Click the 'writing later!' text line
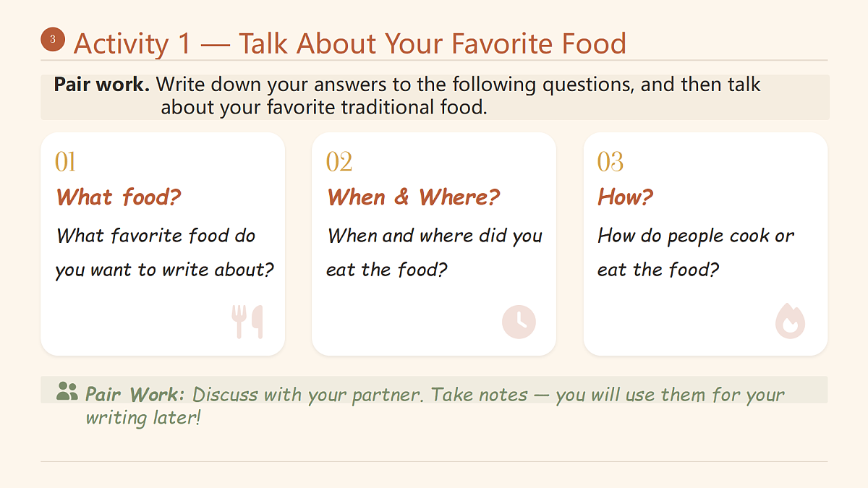Image resolution: width=868 pixels, height=488 pixels. (x=142, y=418)
